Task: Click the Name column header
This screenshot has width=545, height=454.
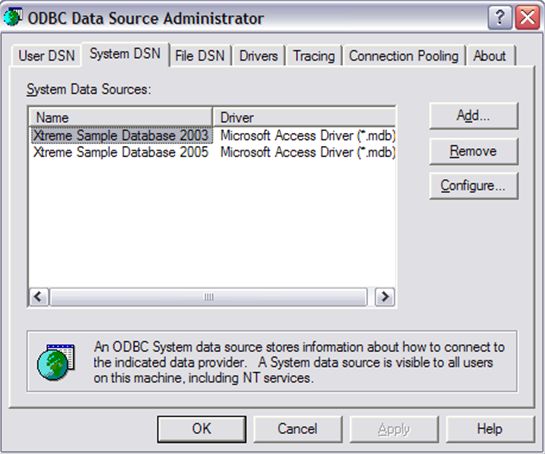Action: click(120, 117)
